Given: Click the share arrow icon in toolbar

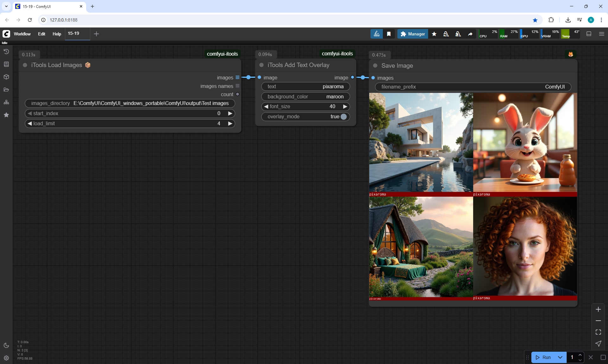Looking at the screenshot, I should click(x=470, y=34).
